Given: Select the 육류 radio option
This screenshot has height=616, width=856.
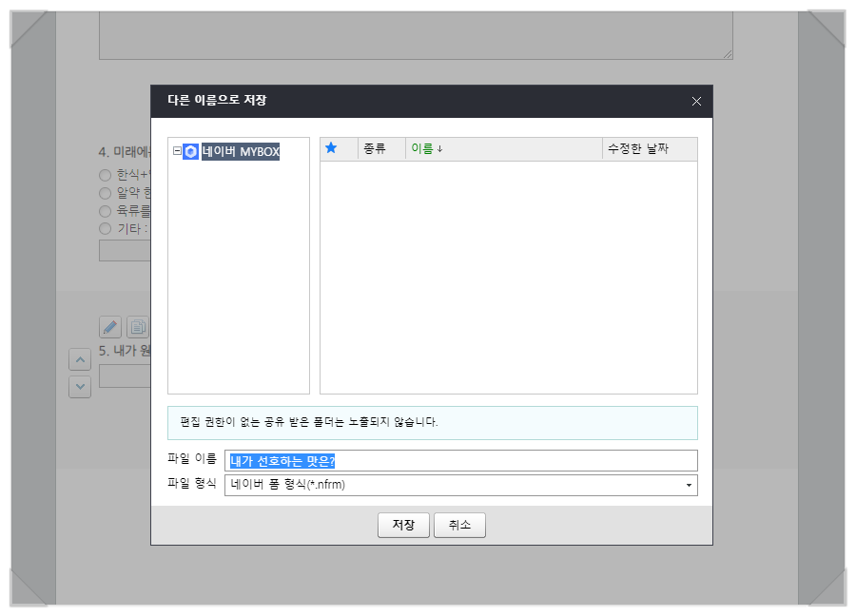Looking at the screenshot, I should click(x=105, y=211).
